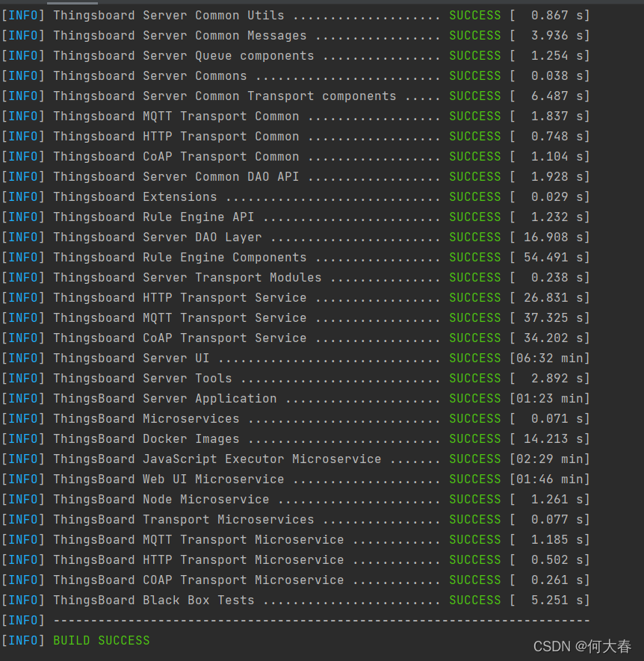Click ThingsBoard JavaScript Executor Microservice text
The image size is (644, 661).
tap(217, 459)
